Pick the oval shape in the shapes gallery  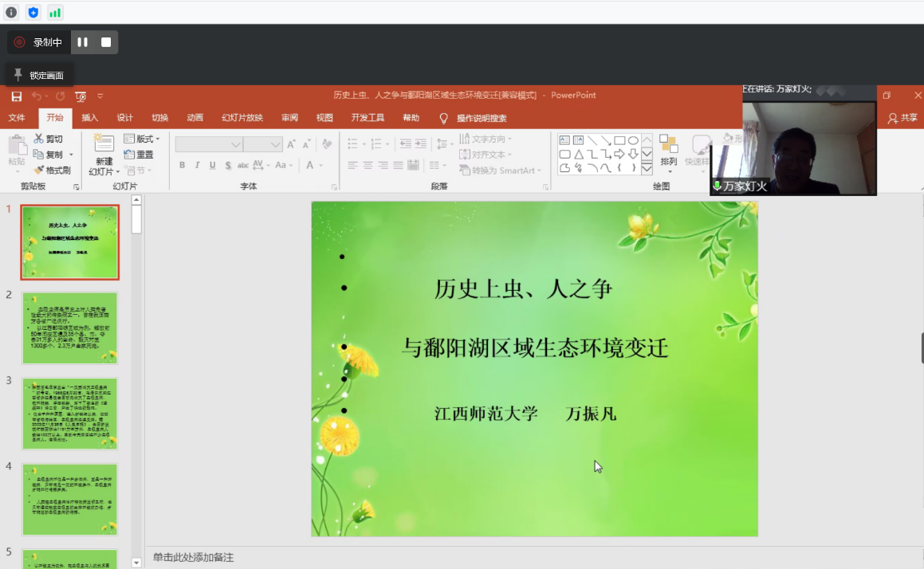(x=633, y=140)
